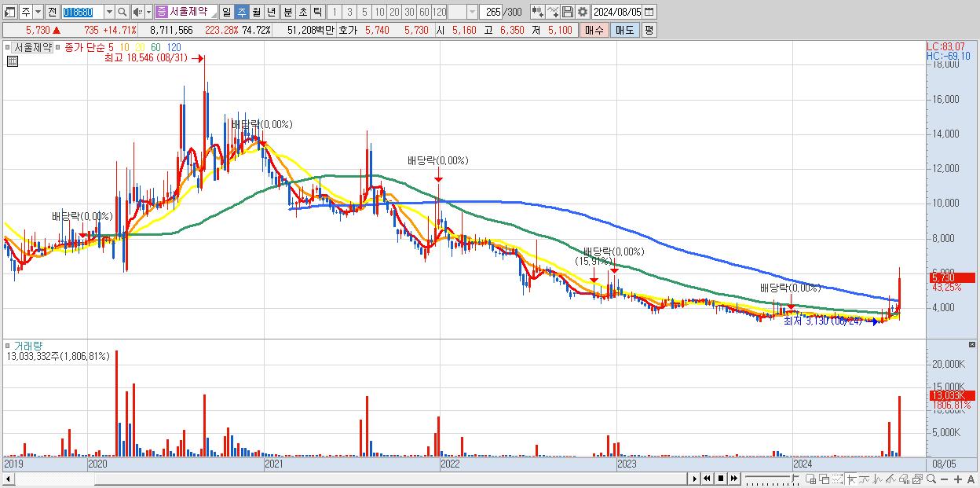980x488 pixels.
Task: Zoom out with the minus icon
Action: (944, 479)
